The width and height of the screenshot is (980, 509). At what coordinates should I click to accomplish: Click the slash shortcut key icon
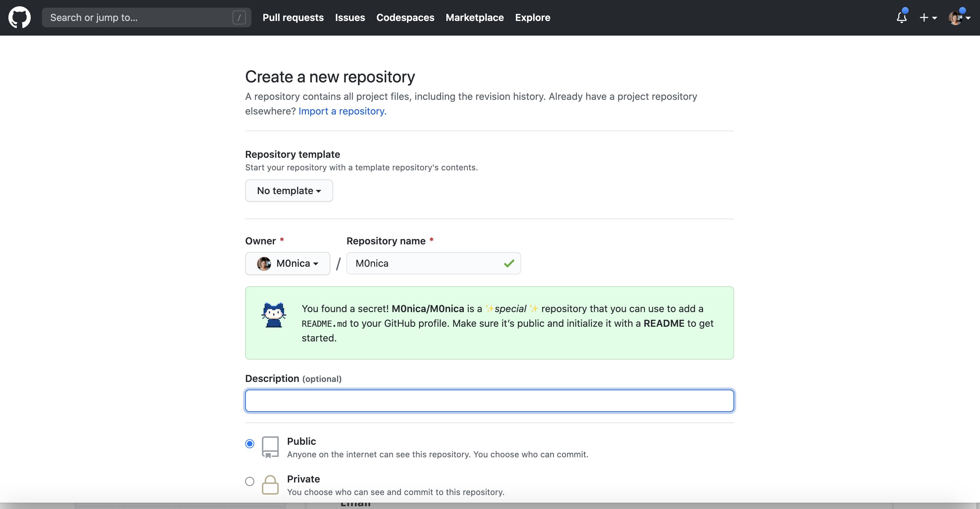click(x=239, y=17)
